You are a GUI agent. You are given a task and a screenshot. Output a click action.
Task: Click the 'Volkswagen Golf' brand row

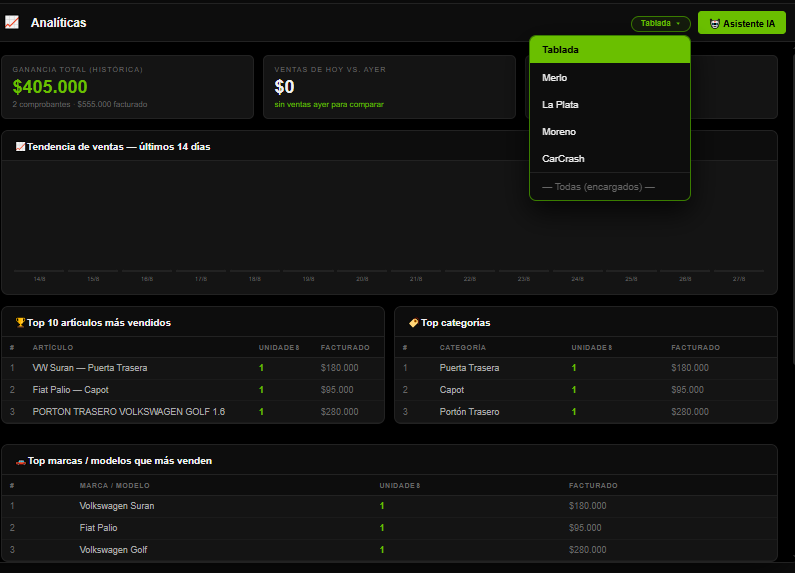coord(389,550)
